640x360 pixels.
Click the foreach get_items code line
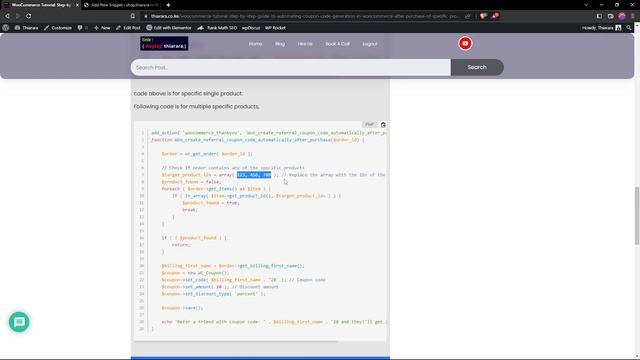pos(216,189)
